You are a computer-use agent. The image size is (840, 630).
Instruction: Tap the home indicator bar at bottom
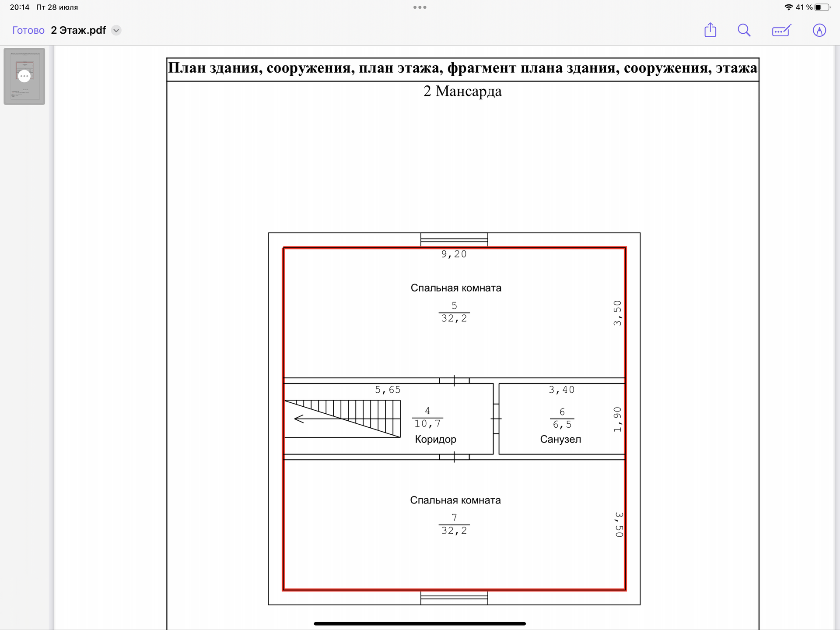(420, 623)
